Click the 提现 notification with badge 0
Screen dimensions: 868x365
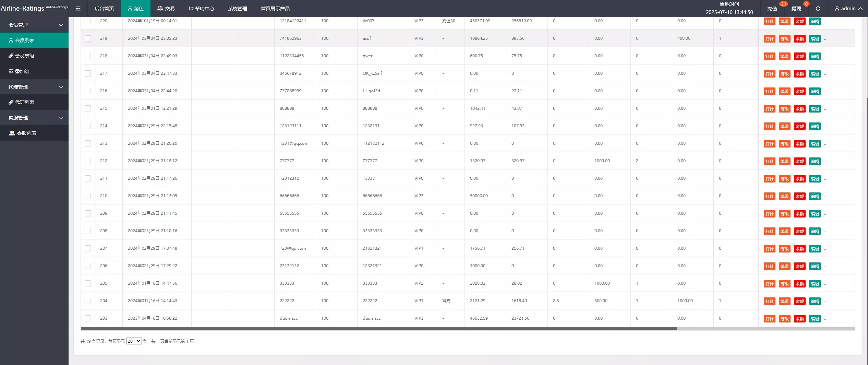point(796,9)
